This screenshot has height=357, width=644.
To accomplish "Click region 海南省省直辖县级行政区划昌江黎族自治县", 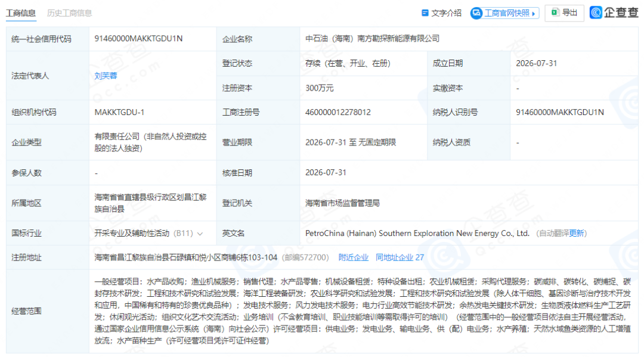I will [x=150, y=203].
